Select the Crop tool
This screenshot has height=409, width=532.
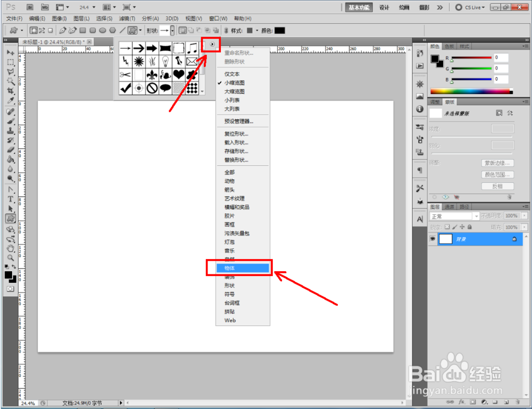[11, 91]
